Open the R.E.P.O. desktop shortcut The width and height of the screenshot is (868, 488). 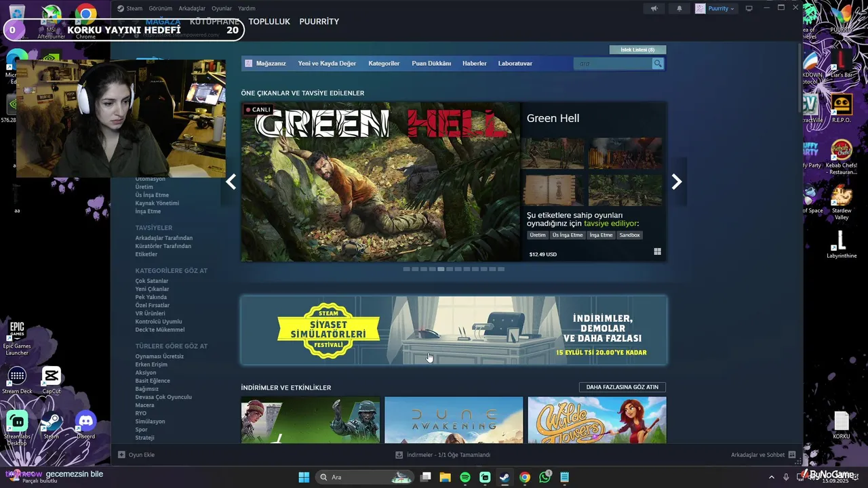click(x=842, y=107)
